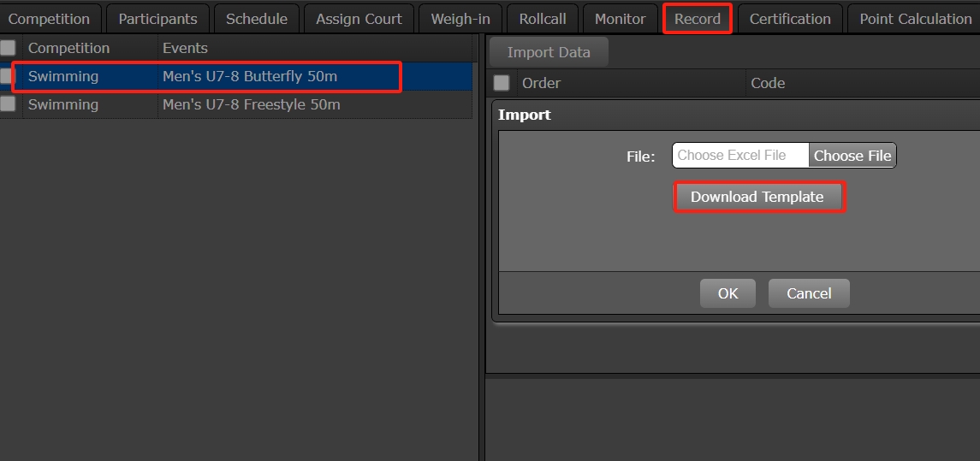
Task: Open the Monitor tab
Action: pyautogui.click(x=620, y=19)
